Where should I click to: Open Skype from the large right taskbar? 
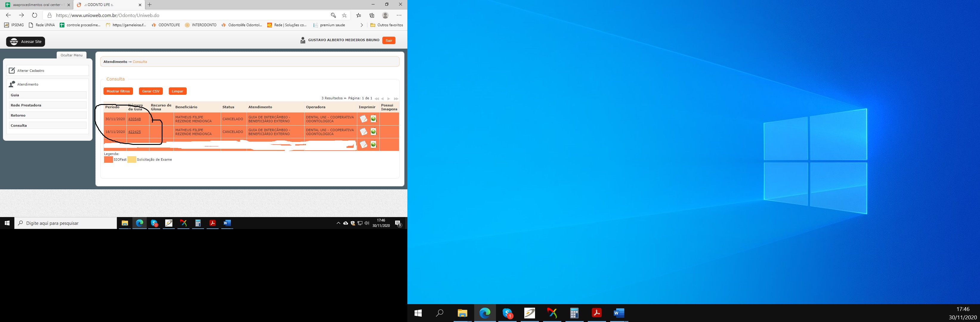(x=507, y=313)
